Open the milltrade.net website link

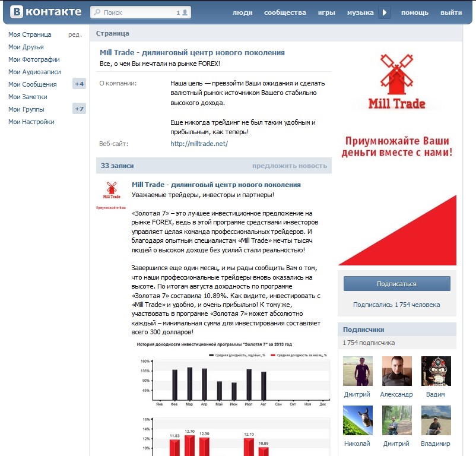(x=199, y=144)
